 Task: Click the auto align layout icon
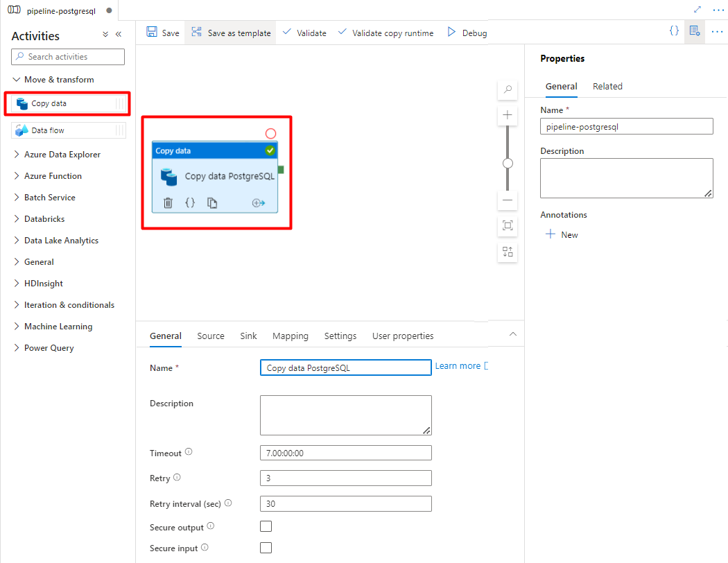coord(508,252)
